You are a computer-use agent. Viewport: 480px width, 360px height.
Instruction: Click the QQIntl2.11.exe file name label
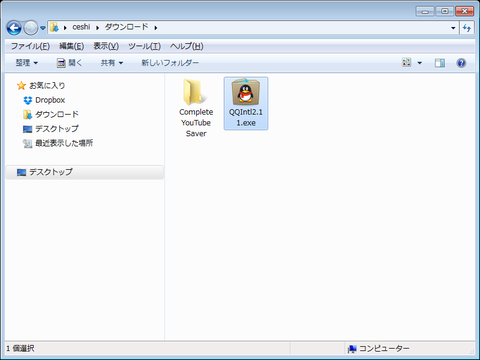[246, 117]
